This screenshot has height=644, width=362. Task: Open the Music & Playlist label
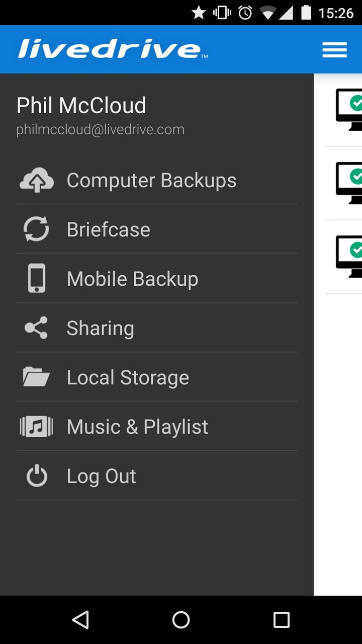[137, 427]
